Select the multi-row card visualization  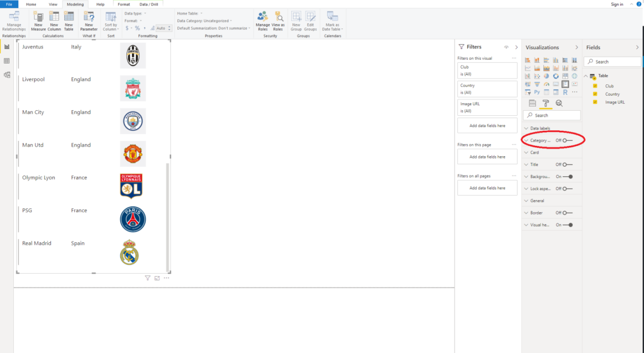coord(565,84)
